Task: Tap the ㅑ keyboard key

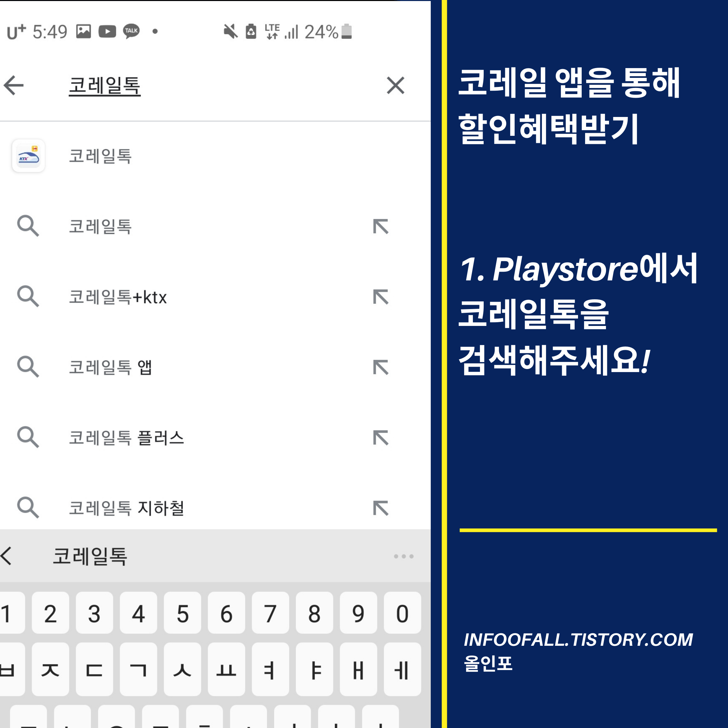Action: (314, 669)
